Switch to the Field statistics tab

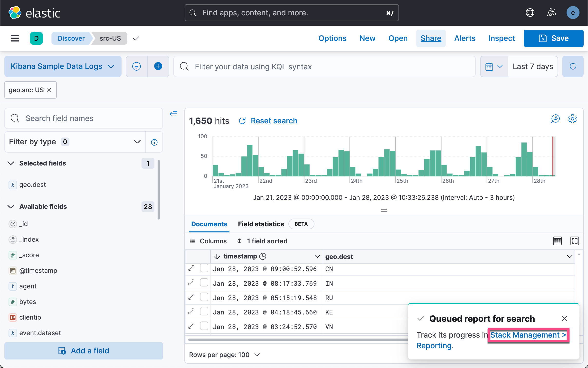(x=261, y=224)
